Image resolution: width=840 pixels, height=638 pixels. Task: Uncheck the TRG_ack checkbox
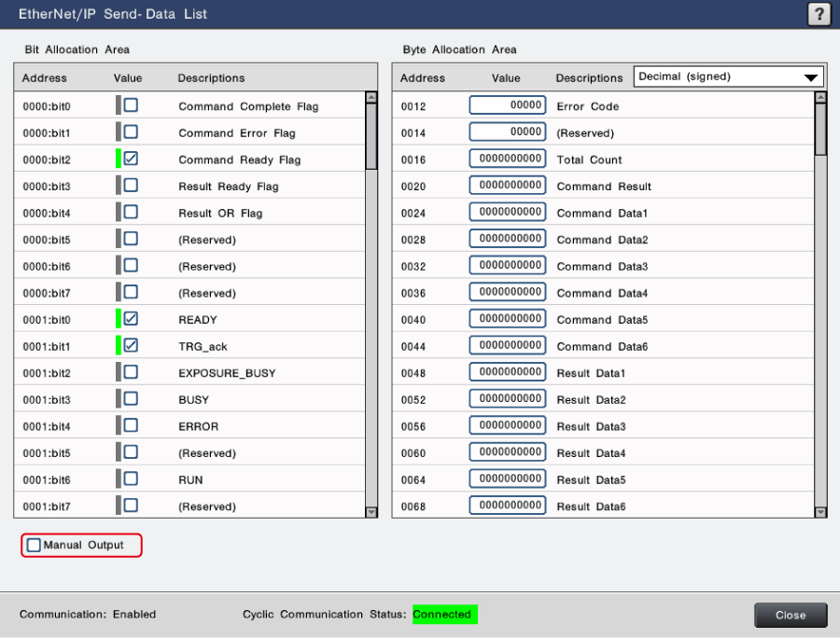[x=131, y=346]
